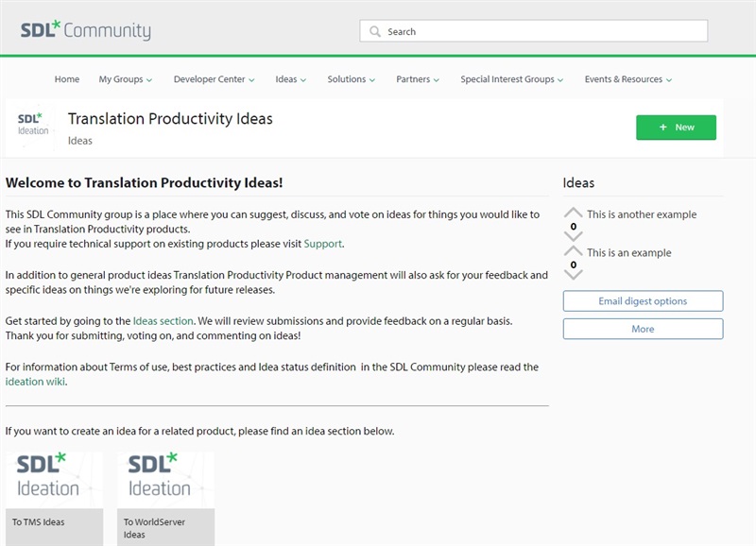This screenshot has height=546, width=756.
Task: Open Email digest options
Action: (643, 301)
